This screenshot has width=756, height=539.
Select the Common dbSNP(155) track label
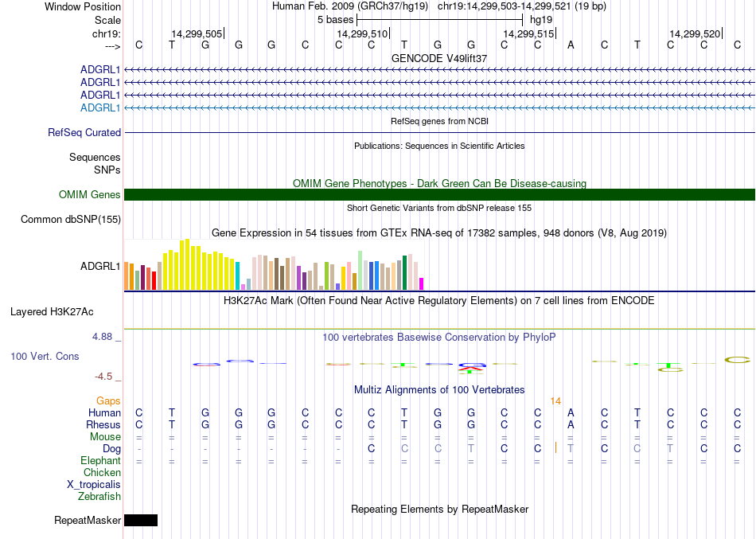coord(71,220)
